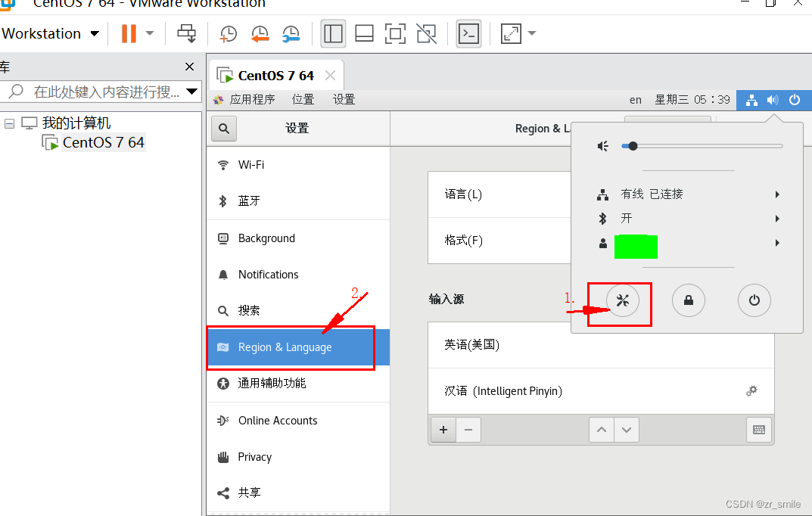
Task: Open 蓝牙 settings panel
Action: 298,200
